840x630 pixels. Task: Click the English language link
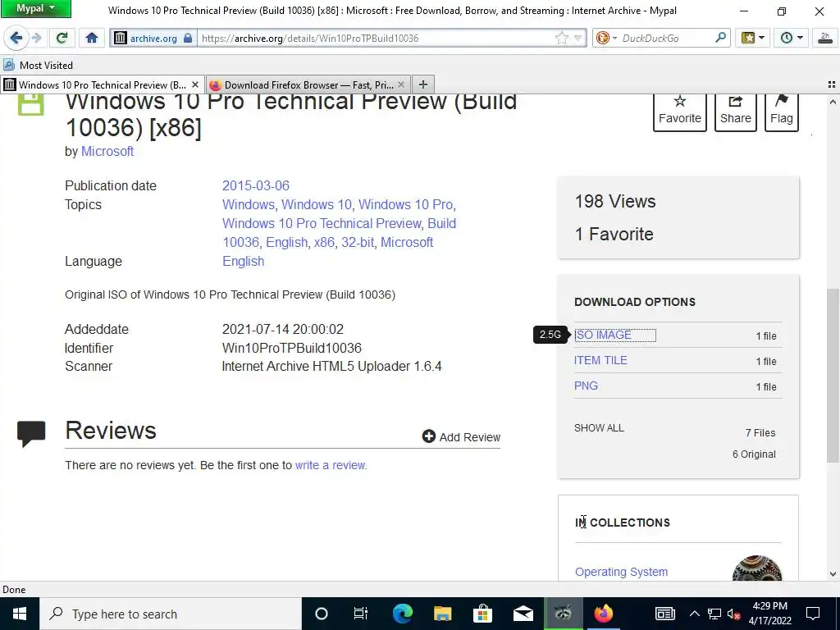(x=243, y=262)
